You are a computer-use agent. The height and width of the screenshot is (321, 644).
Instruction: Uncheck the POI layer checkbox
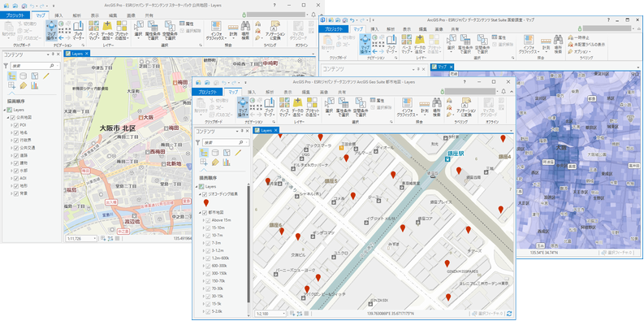(x=16, y=125)
